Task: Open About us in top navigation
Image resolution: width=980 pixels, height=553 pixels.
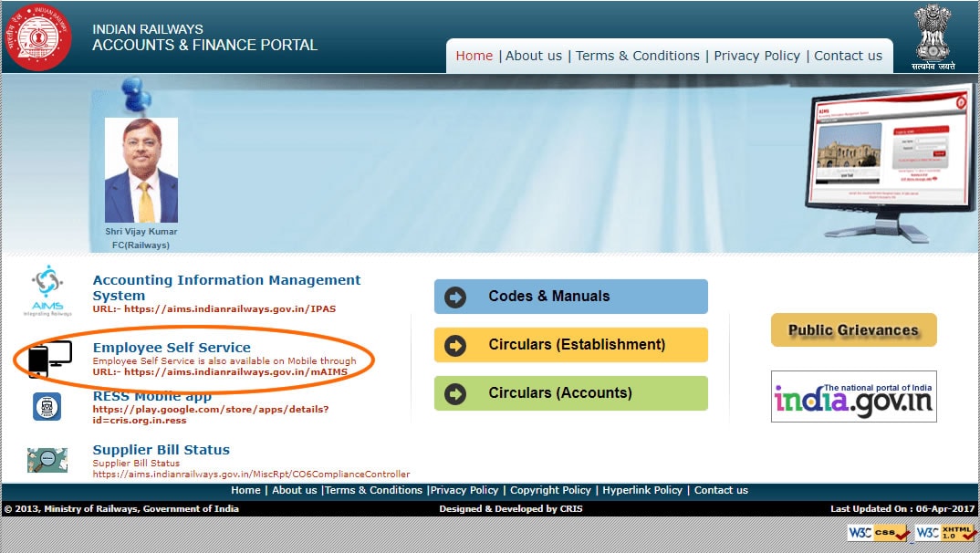Action: (x=534, y=56)
